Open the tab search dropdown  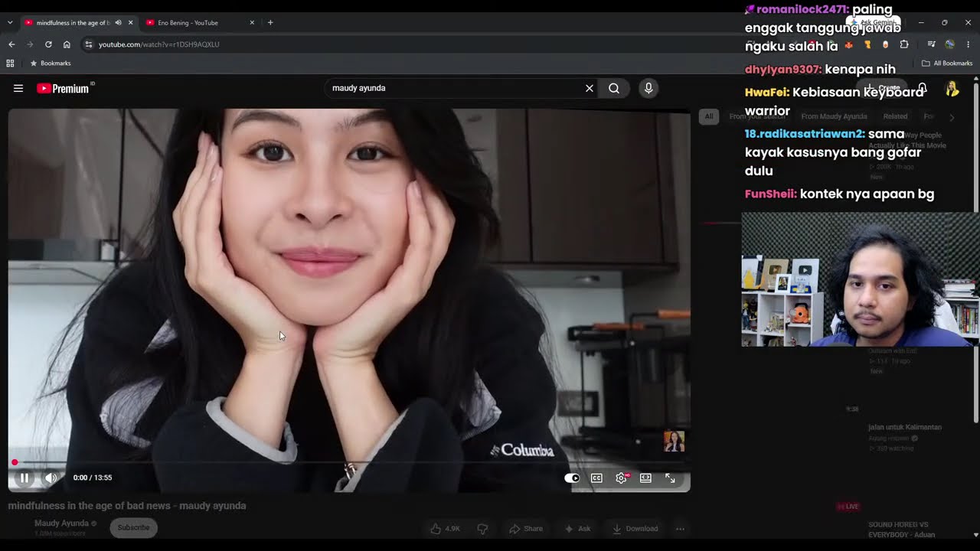(x=10, y=22)
